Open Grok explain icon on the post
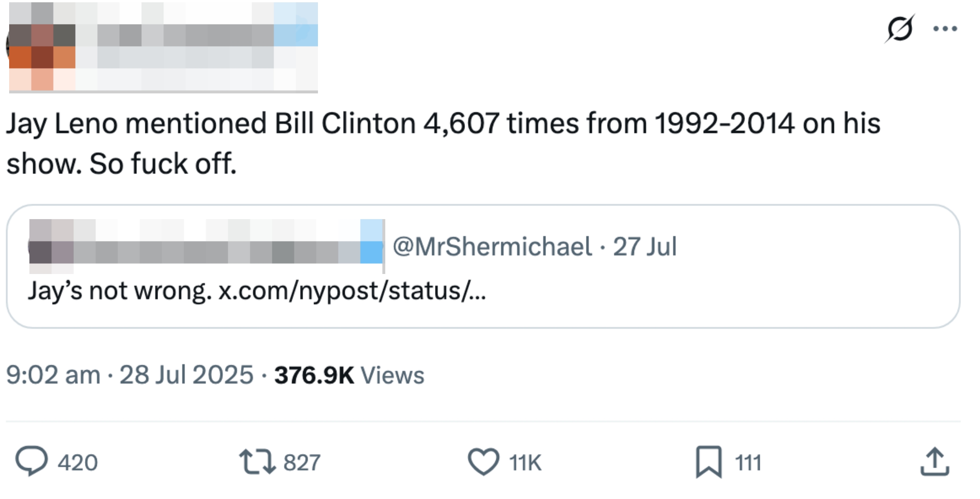The height and width of the screenshot is (499, 980). coord(899,28)
